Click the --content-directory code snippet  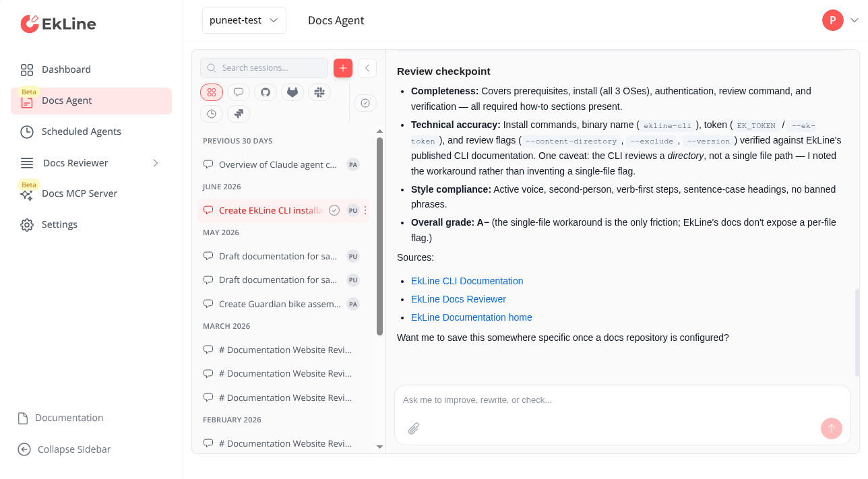click(573, 141)
